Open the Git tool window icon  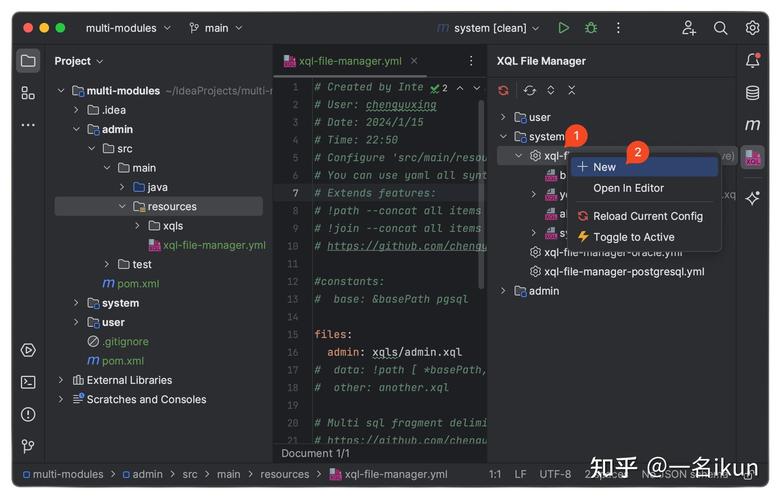[x=28, y=446]
